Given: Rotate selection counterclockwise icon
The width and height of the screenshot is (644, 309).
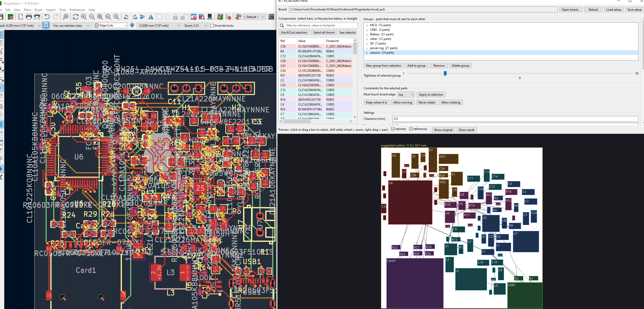Looking at the screenshot, I should (x=126, y=17).
